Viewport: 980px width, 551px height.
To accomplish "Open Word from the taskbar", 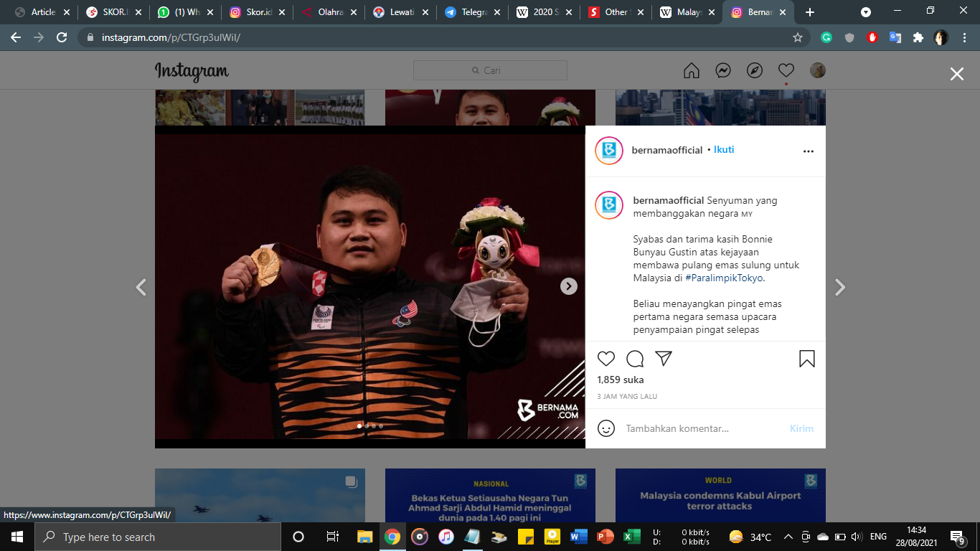I will pyautogui.click(x=578, y=537).
